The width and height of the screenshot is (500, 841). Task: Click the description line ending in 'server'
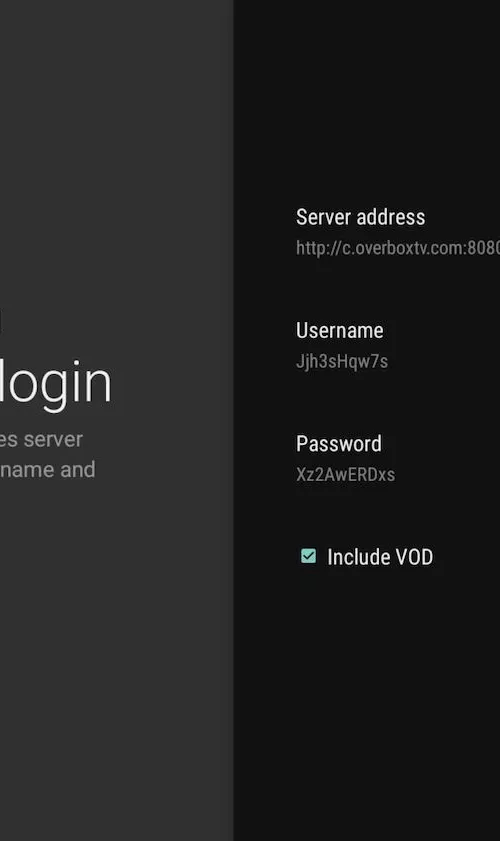pyautogui.click(x=41, y=439)
